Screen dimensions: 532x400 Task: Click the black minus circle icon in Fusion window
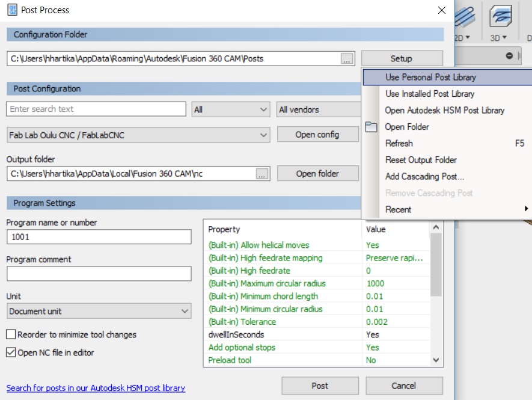(509, 55)
